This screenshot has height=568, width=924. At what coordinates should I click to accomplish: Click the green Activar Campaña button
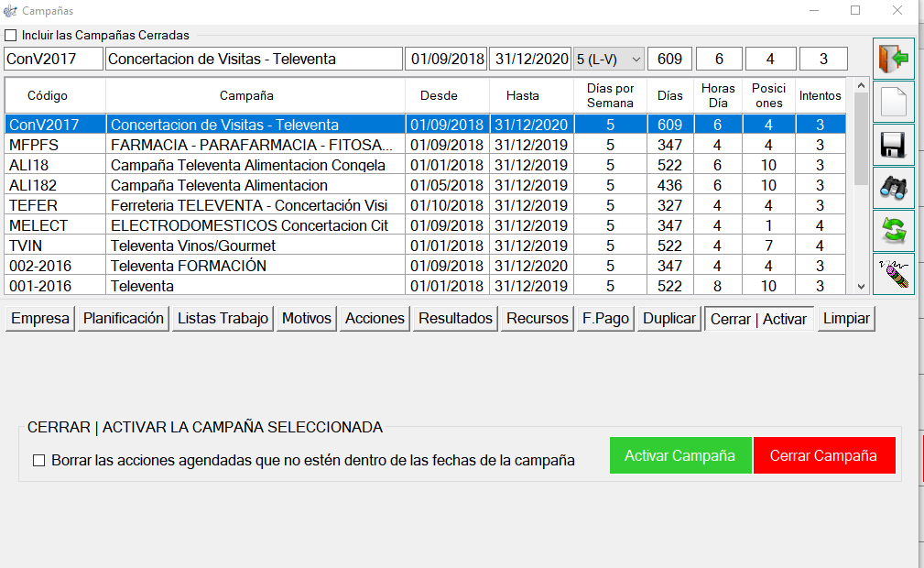pyautogui.click(x=680, y=455)
